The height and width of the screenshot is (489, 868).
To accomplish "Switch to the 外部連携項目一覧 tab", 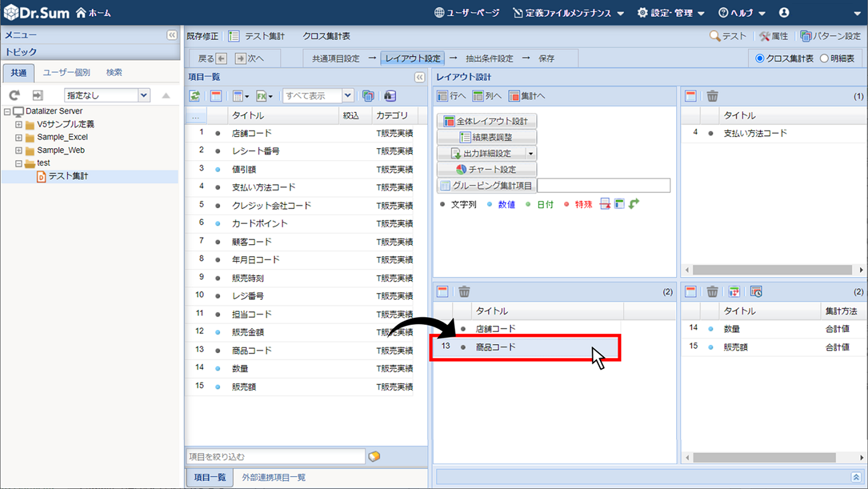I will pos(274,478).
